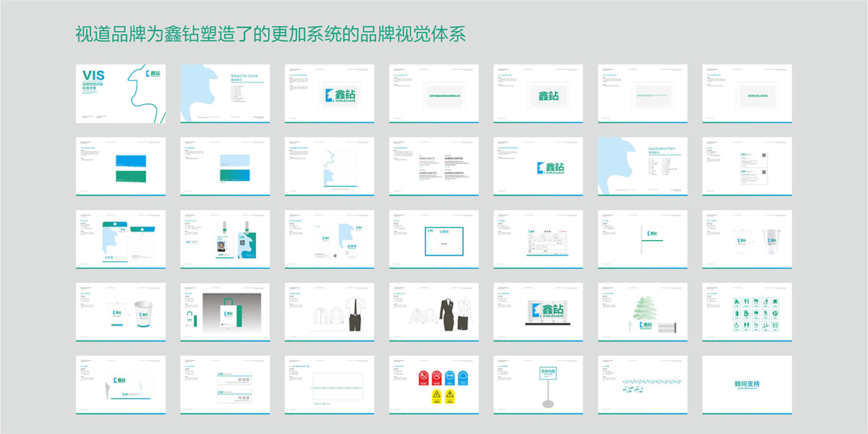
Task: Select the XINZUAN storefront signage page
Action: point(538,312)
